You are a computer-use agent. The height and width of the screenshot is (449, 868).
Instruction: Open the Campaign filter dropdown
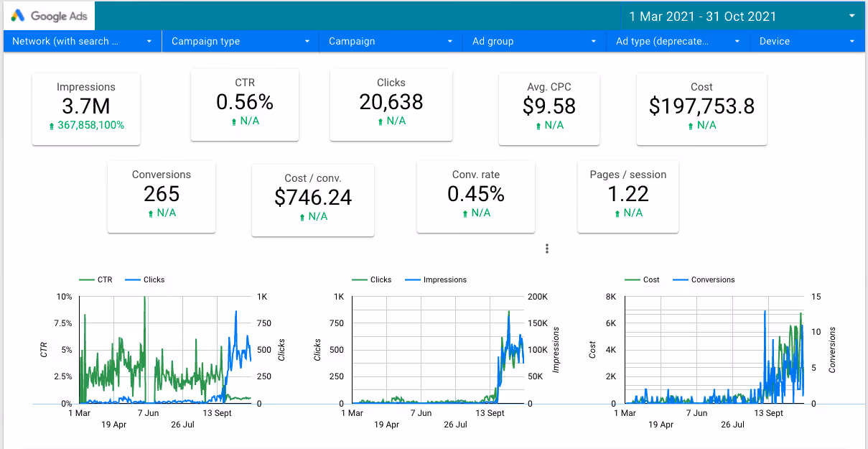point(391,41)
